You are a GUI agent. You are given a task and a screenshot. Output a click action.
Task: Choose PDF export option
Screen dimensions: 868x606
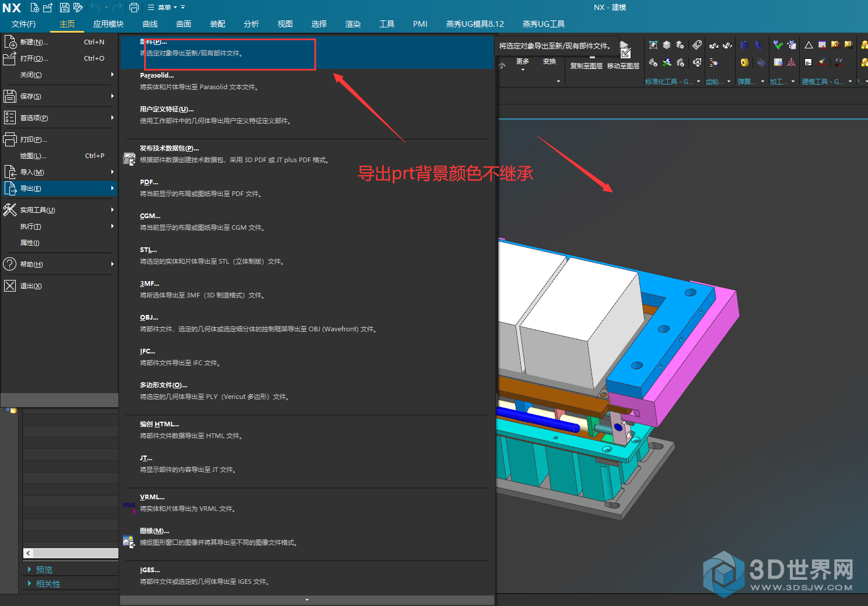coord(307,188)
